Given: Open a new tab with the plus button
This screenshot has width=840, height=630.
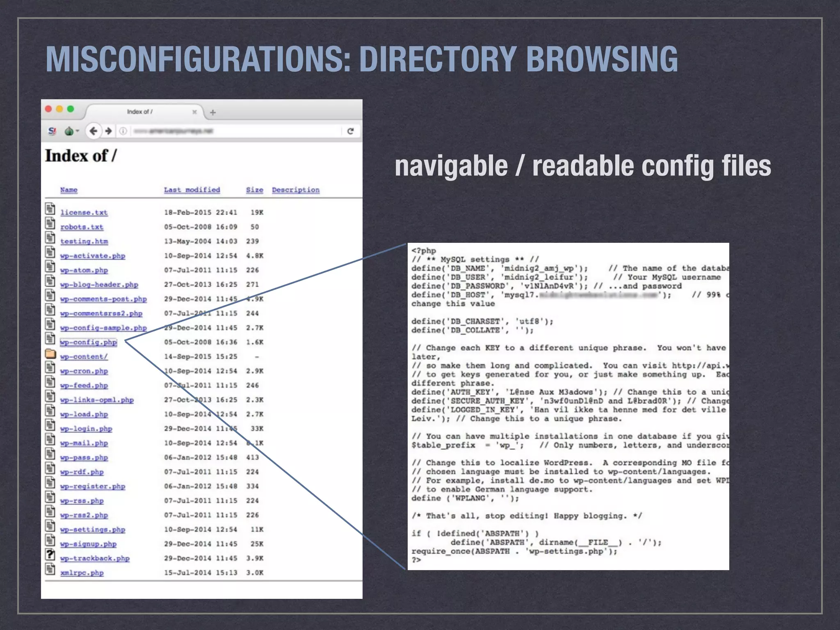Looking at the screenshot, I should (x=212, y=112).
